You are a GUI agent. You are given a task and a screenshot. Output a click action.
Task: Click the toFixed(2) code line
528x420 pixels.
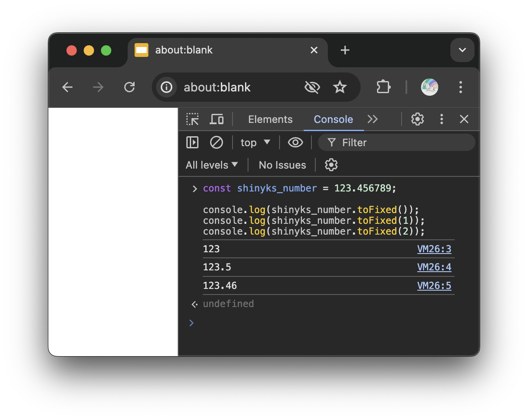pos(314,232)
